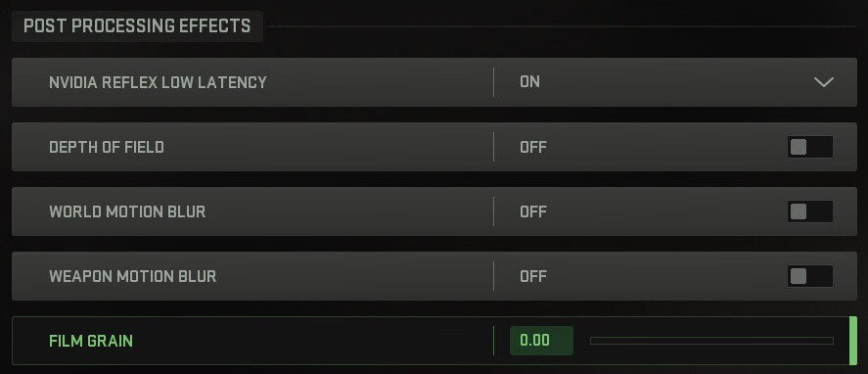
Task: Enable the World Motion Blur switch
Action: pos(810,211)
